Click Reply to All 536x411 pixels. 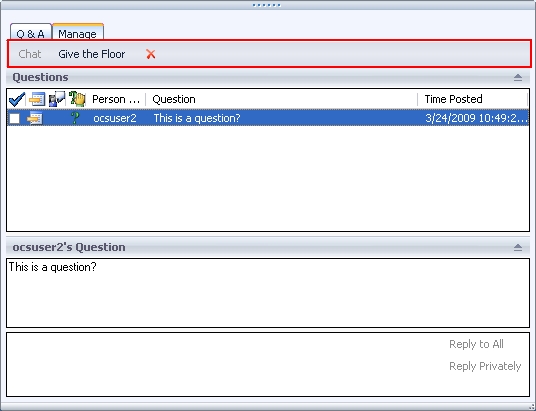click(x=476, y=344)
